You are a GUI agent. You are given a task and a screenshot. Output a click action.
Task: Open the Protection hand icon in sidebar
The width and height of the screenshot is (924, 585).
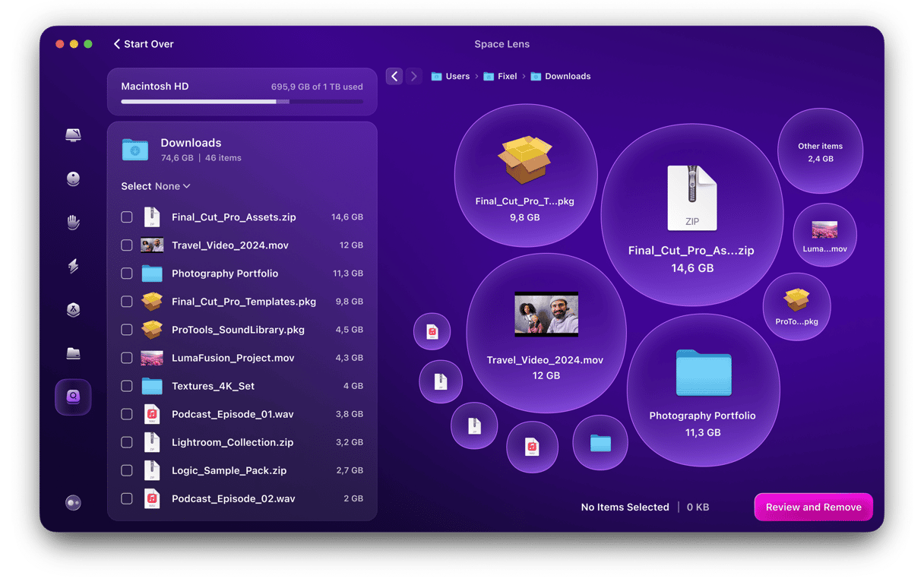[73, 223]
